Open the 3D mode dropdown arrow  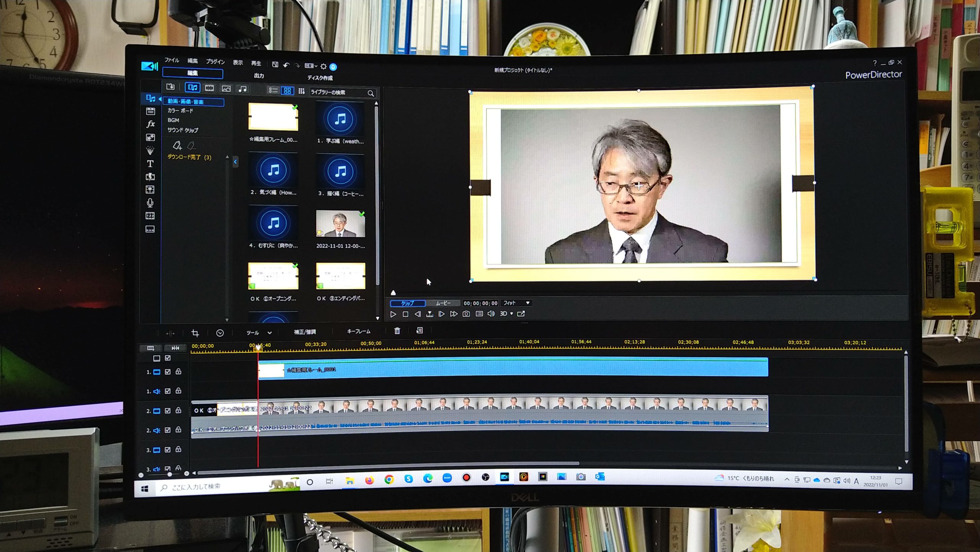[x=511, y=314]
